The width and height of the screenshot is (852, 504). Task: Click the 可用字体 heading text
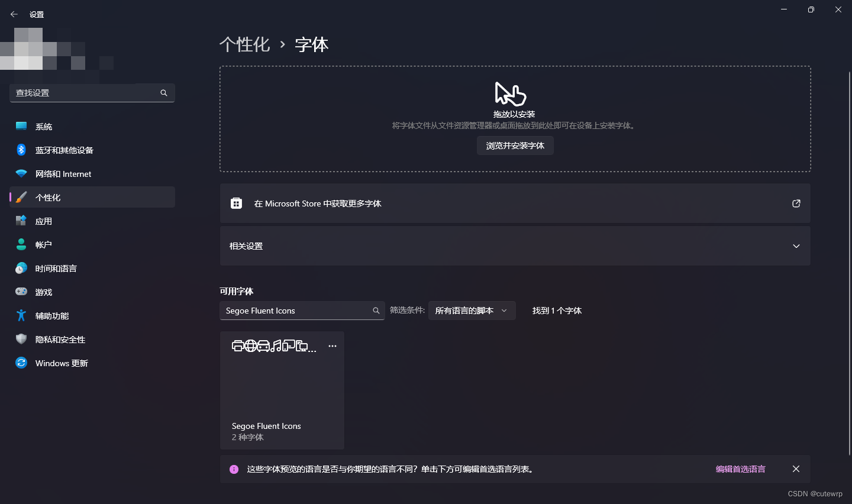click(x=236, y=291)
